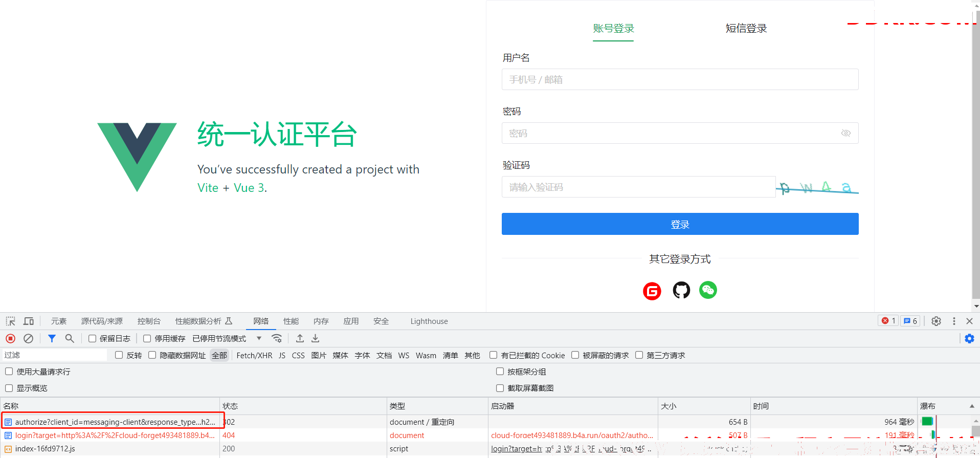The width and height of the screenshot is (980, 458).
Task: Open the Lighthouse tab
Action: pyautogui.click(x=429, y=321)
